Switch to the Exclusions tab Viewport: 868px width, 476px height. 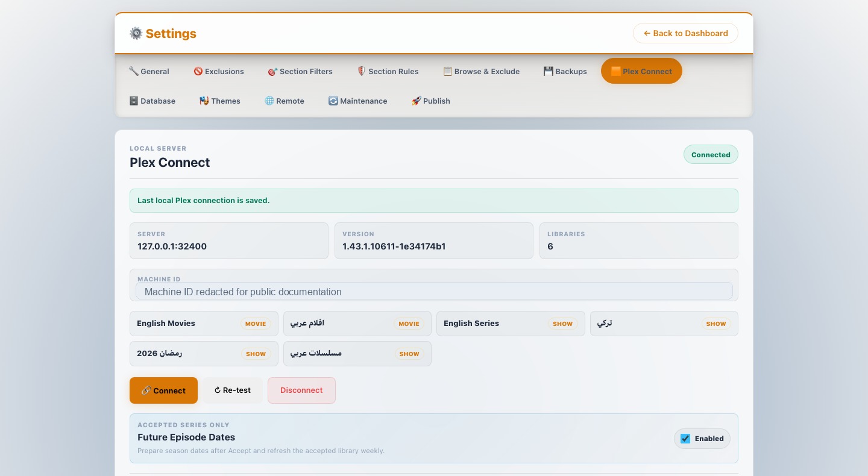(x=219, y=71)
